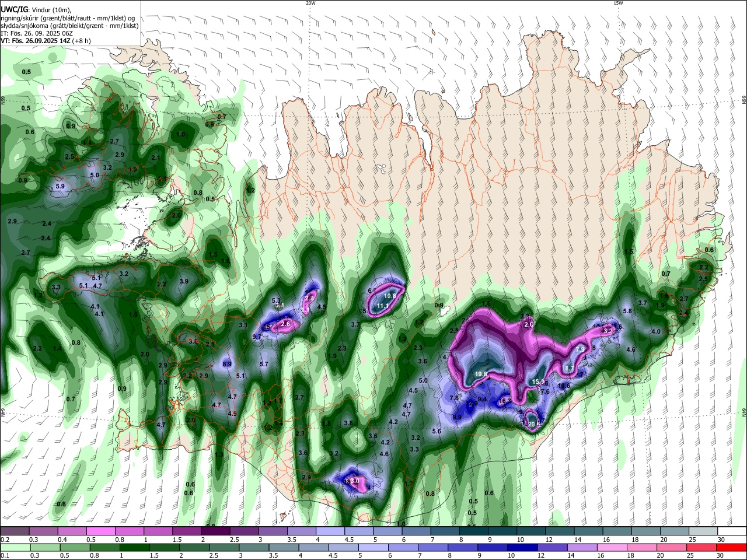
Task: Click the 5.3 precipitation value
Action: coord(276,300)
